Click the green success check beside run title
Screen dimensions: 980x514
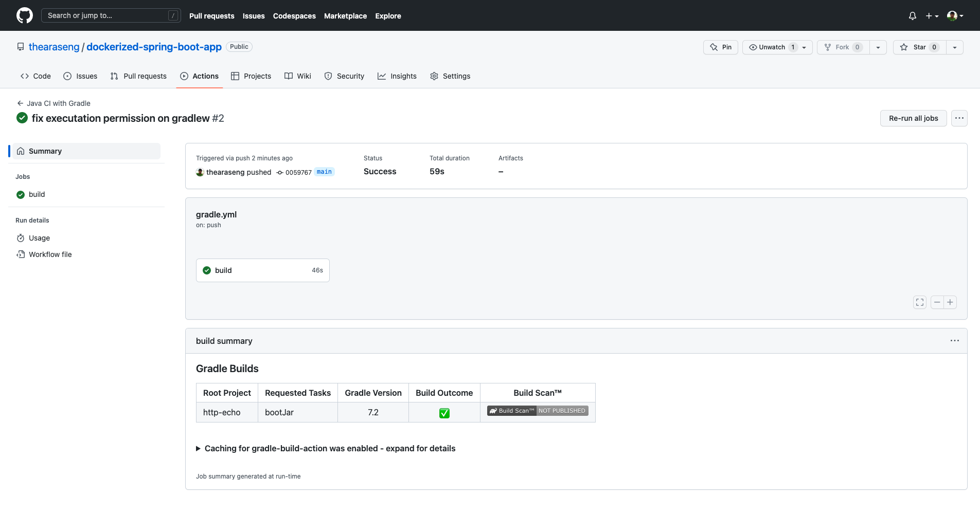[x=22, y=118]
